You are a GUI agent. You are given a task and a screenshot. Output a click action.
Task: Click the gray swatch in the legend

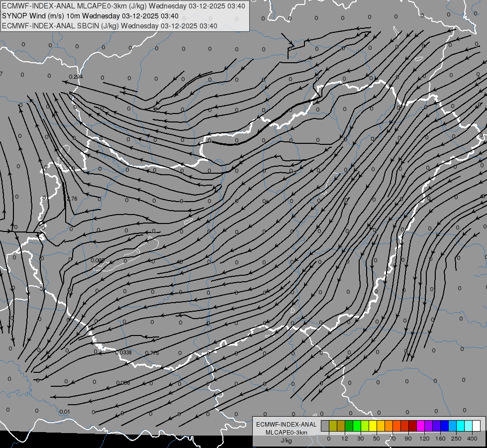325,426
